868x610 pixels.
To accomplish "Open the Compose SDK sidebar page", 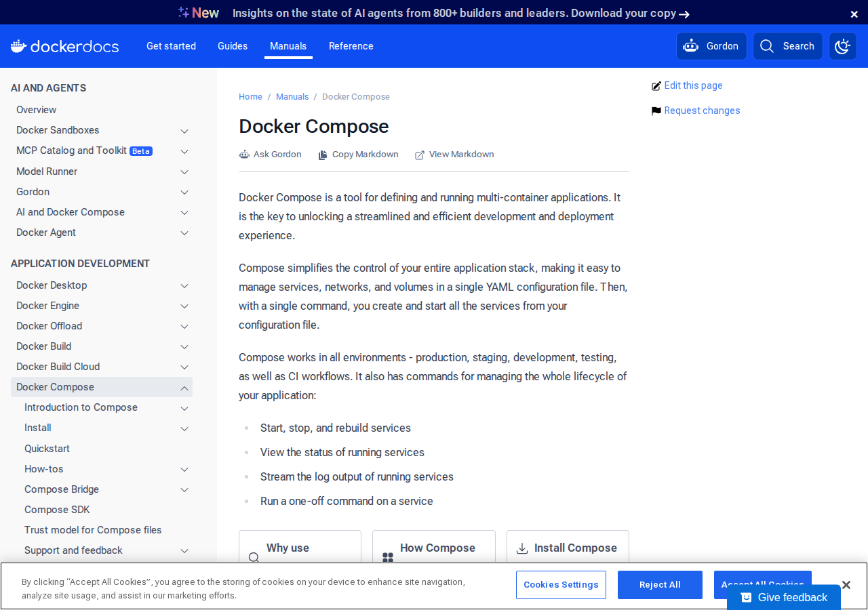I will pos(57,510).
